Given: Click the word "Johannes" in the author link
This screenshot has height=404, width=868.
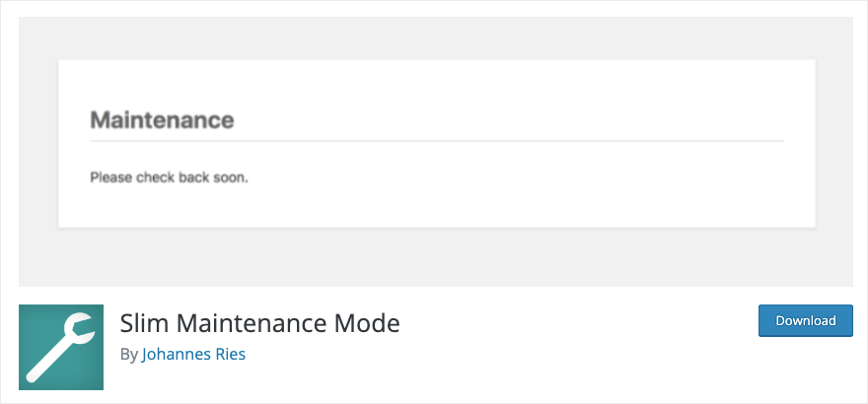Looking at the screenshot, I should [x=174, y=355].
